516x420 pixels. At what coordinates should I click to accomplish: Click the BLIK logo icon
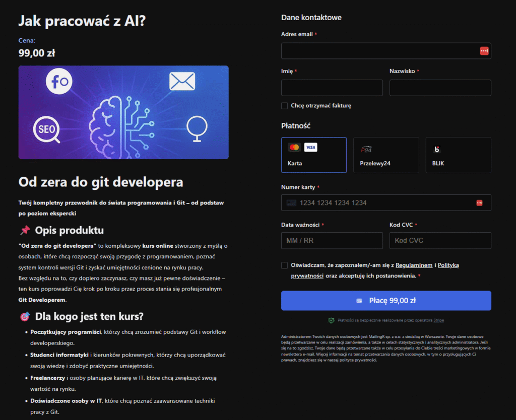coord(437,149)
